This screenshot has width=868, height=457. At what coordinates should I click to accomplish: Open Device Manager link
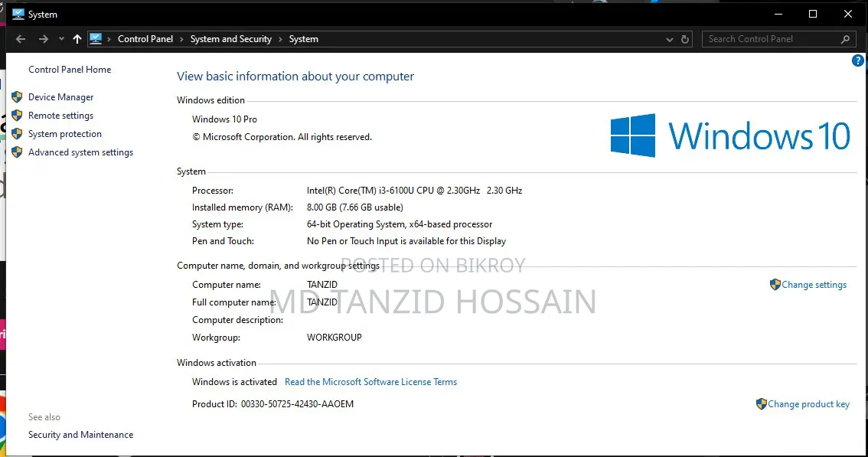click(x=61, y=97)
